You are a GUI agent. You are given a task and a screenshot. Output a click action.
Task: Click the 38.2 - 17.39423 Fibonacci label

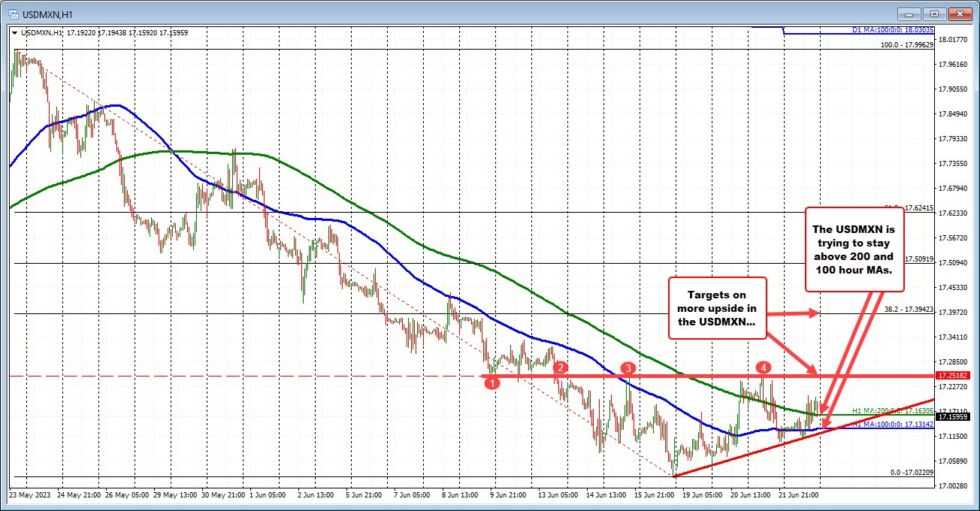(x=909, y=309)
